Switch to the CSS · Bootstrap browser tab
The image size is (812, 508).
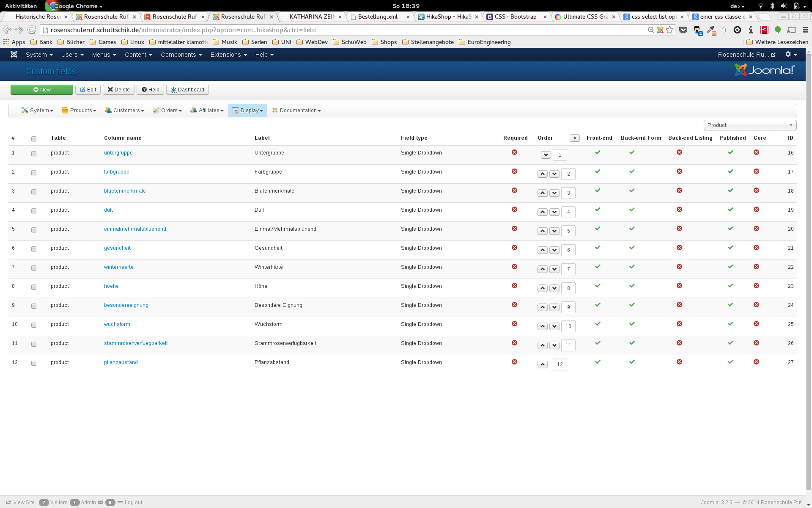click(x=516, y=17)
